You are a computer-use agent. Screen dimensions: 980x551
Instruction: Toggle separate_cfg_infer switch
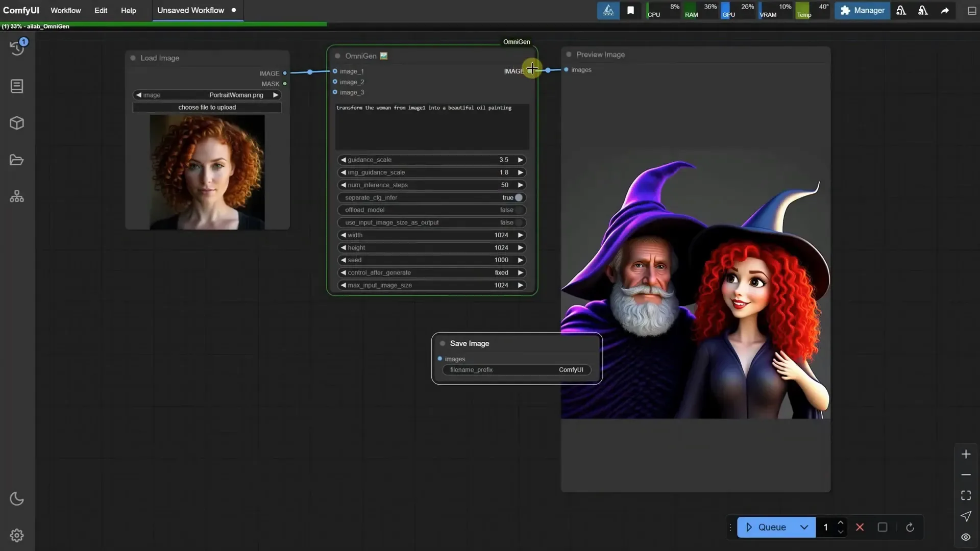click(519, 197)
